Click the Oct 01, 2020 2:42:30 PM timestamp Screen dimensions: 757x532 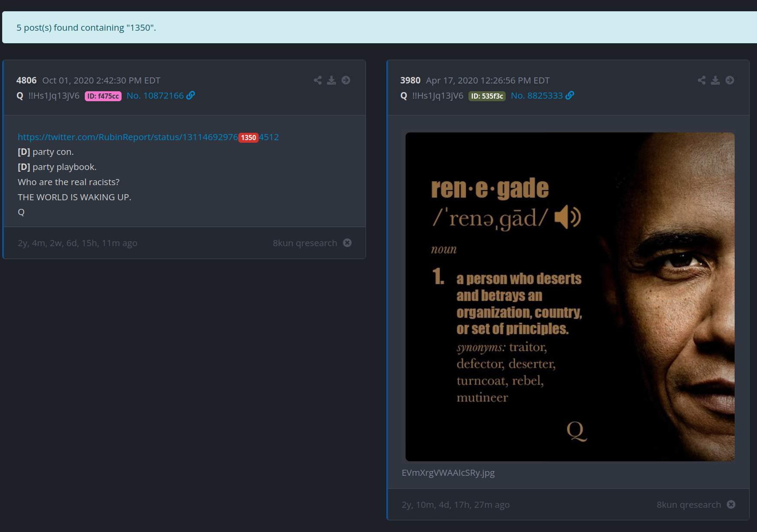[101, 80]
